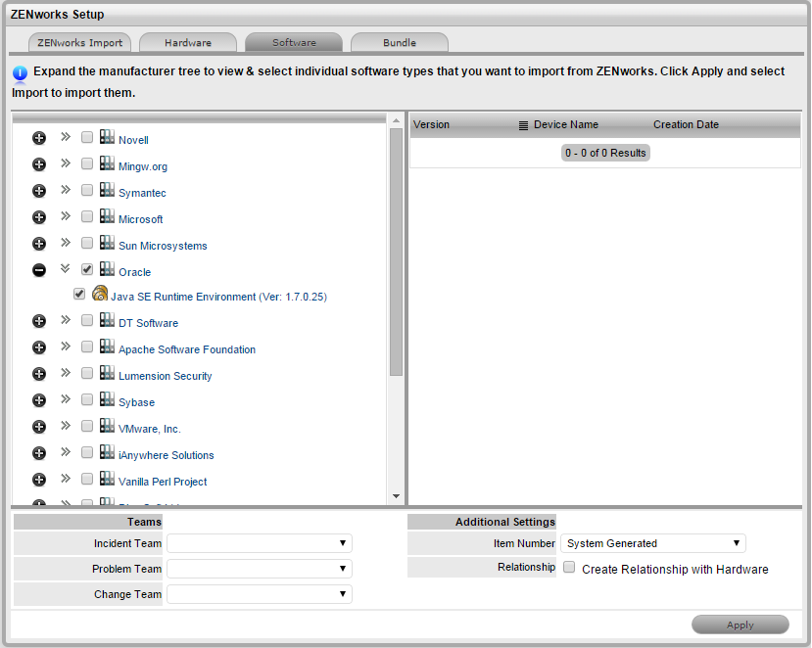Image resolution: width=812 pixels, height=648 pixels.
Task: Click the Java SE Runtime Environment software icon
Action: [x=100, y=294]
